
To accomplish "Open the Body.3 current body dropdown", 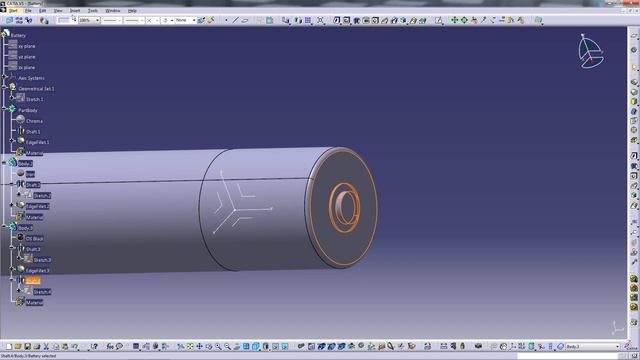I will pyautogui.click(x=593, y=347).
